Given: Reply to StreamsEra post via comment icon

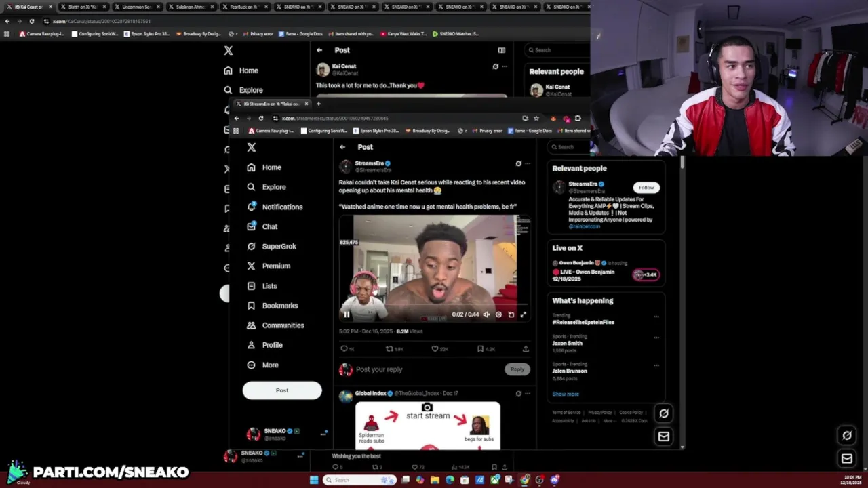Looking at the screenshot, I should (344, 349).
